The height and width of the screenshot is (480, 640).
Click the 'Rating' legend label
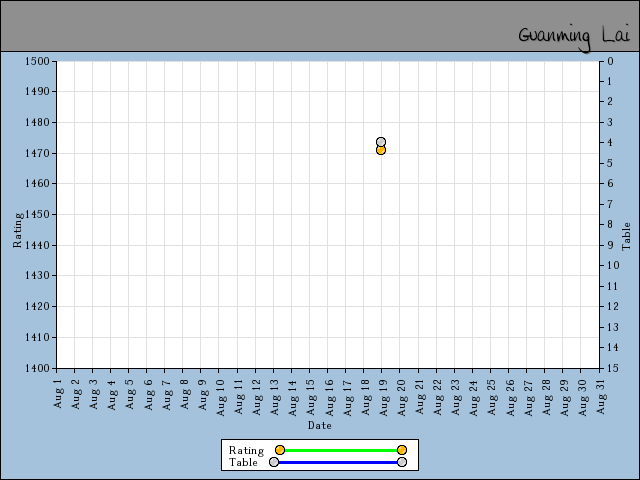coord(246,450)
